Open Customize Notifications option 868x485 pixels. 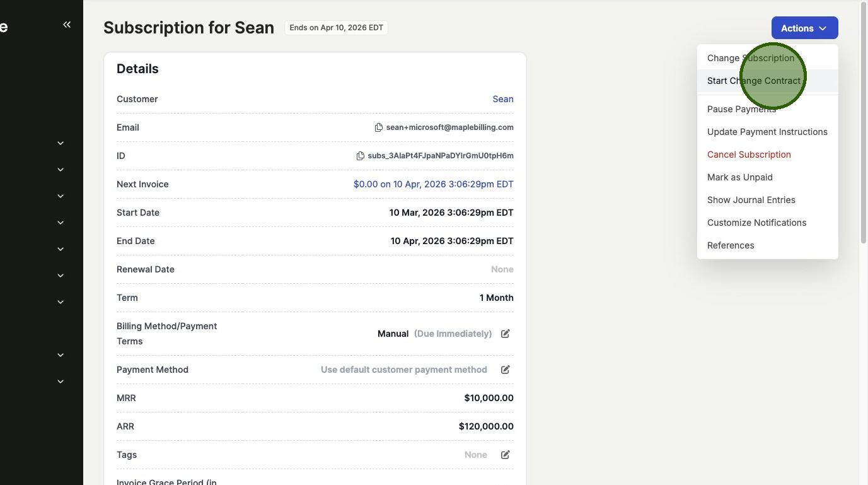[x=756, y=223]
